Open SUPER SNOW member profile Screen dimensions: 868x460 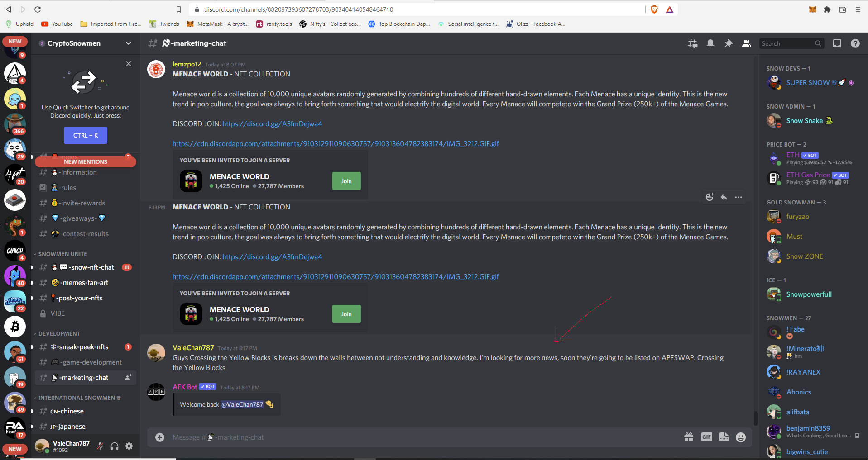(812, 83)
